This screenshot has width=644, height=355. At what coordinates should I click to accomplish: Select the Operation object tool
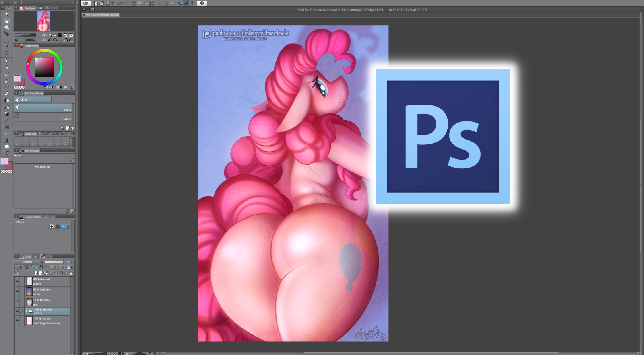pos(6,27)
